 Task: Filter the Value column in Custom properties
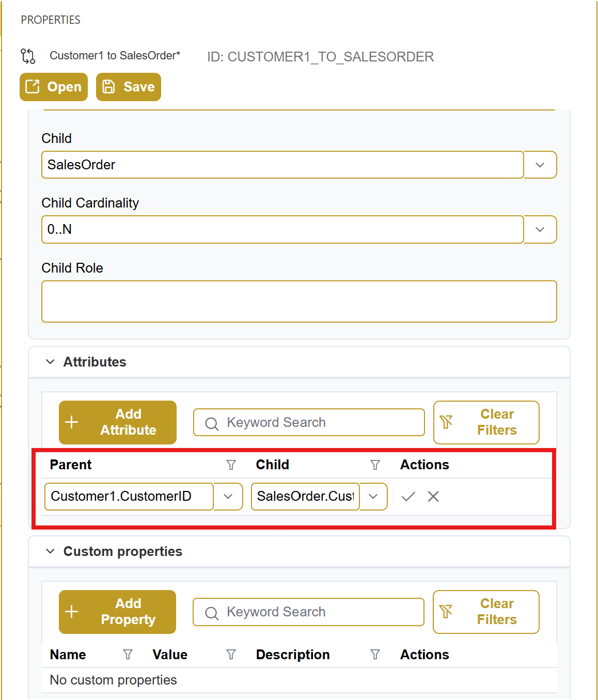[x=231, y=655]
